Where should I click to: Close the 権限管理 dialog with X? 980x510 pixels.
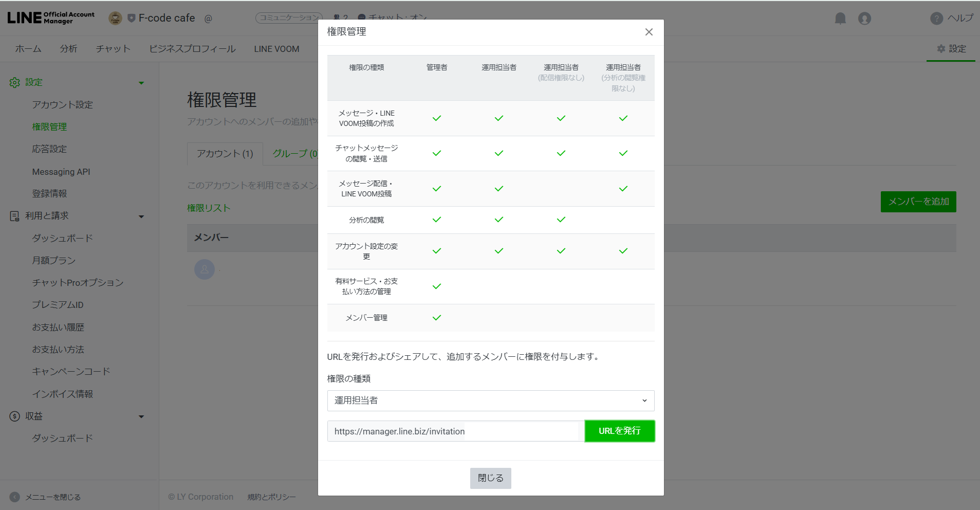tap(649, 32)
